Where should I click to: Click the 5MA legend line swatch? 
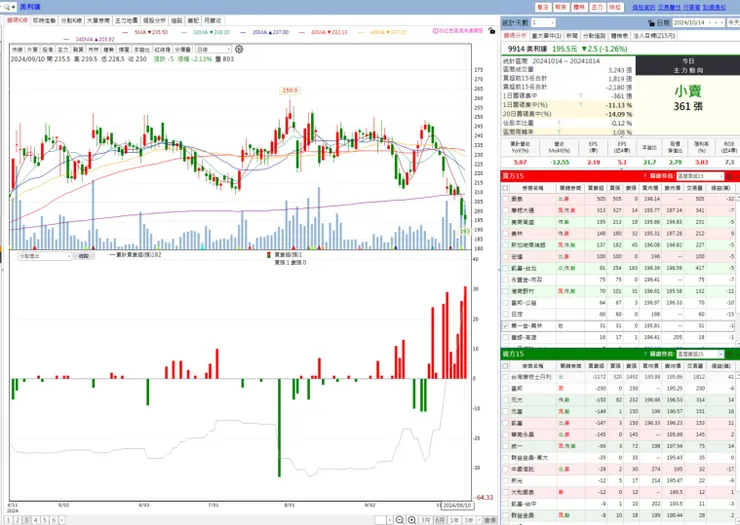[125, 32]
